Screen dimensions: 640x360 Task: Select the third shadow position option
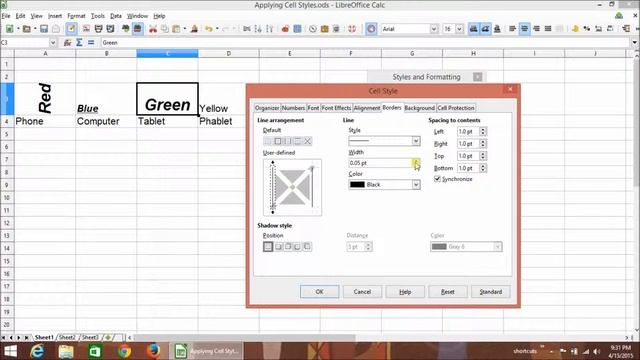288,247
